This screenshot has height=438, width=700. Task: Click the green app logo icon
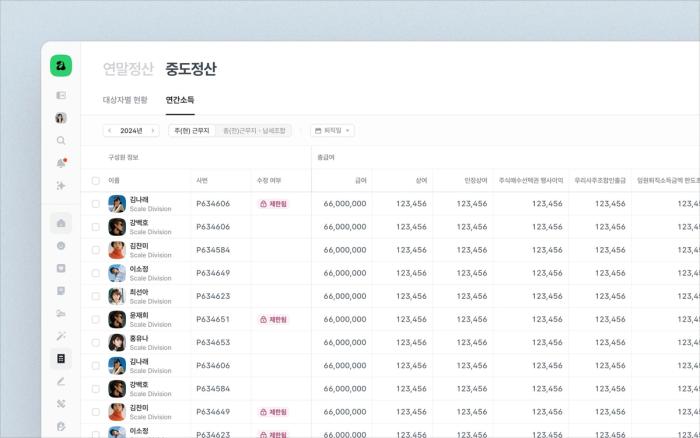pos(61,66)
